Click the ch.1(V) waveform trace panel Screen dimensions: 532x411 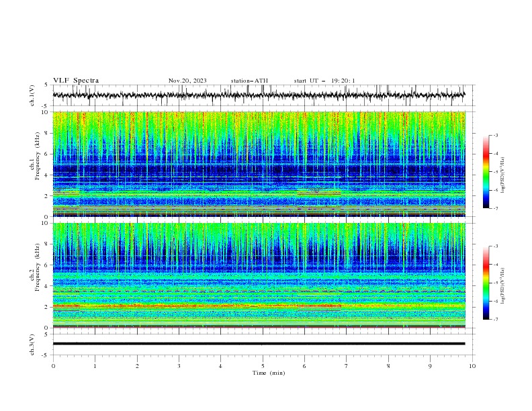click(x=263, y=95)
